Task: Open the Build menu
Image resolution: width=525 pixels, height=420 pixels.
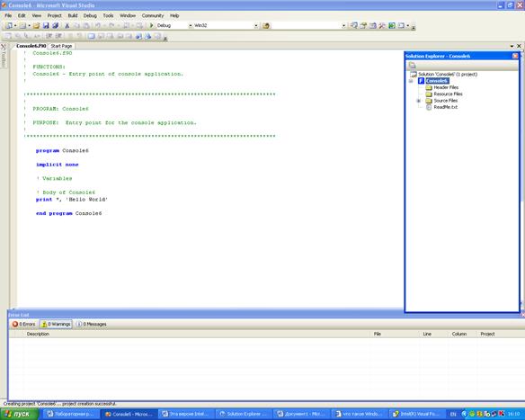Action: pos(73,16)
